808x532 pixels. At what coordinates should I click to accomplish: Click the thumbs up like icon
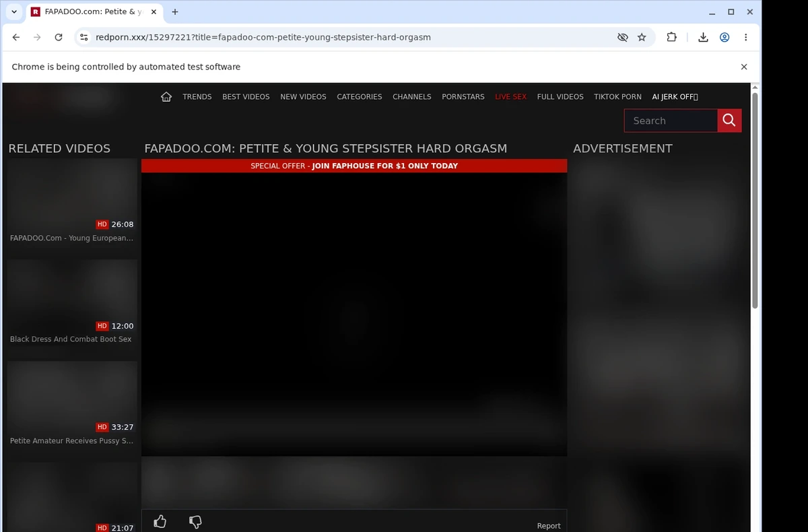pyautogui.click(x=160, y=521)
